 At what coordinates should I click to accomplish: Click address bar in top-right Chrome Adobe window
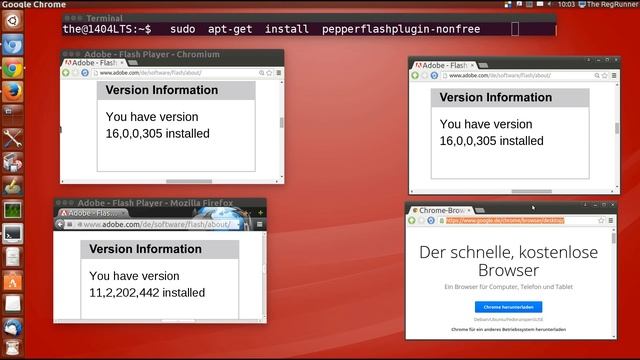tap(524, 76)
